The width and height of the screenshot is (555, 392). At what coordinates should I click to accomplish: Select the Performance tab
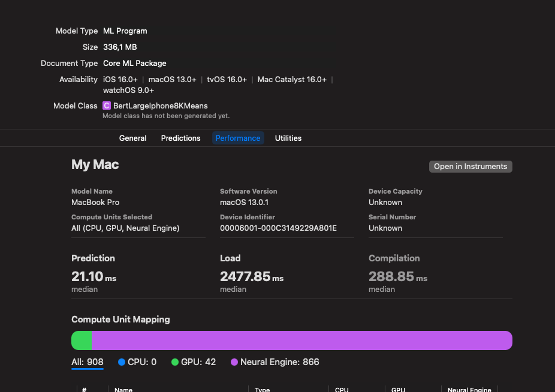tap(238, 138)
